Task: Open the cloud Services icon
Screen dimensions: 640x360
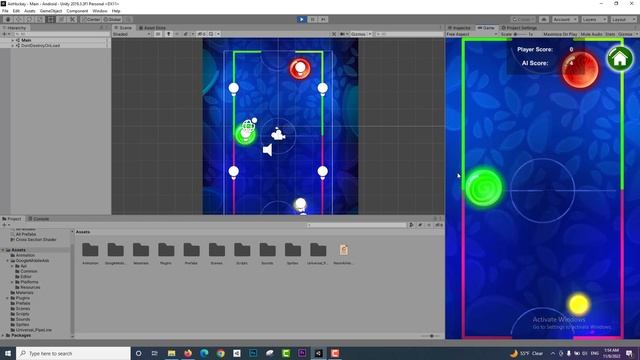Action: [x=544, y=19]
